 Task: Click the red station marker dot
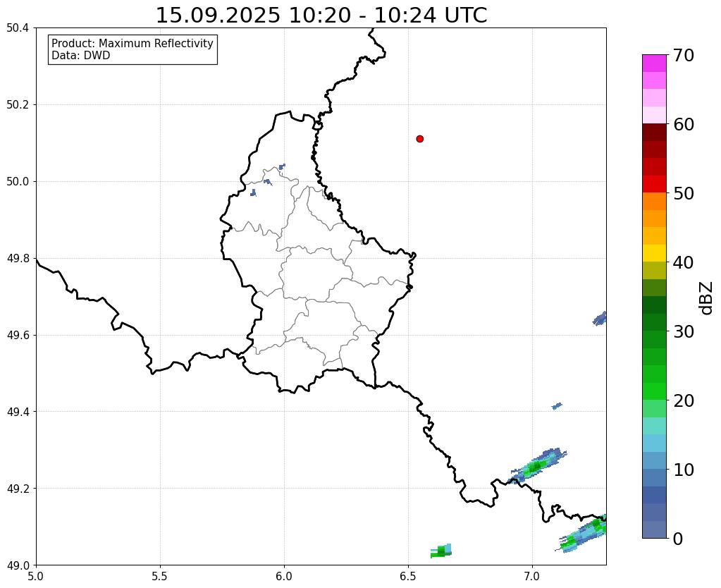pos(419,138)
